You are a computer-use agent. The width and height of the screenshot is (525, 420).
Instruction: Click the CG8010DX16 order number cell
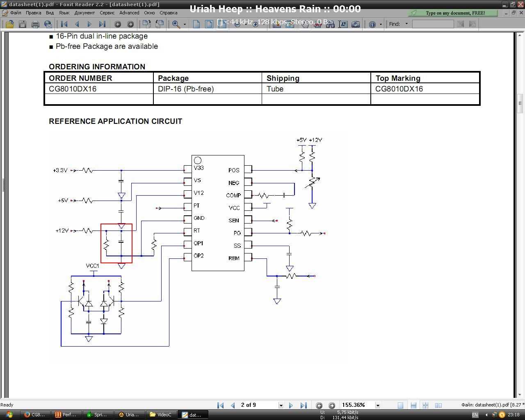pos(99,89)
